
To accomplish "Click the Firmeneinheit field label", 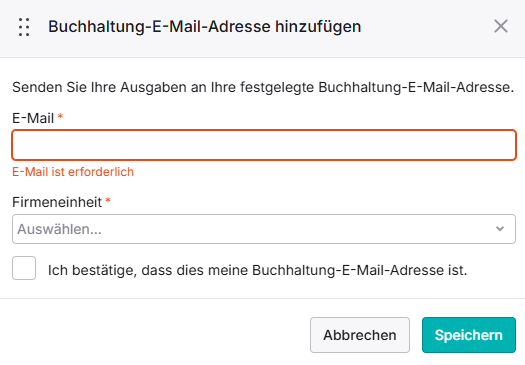I will click(57, 202).
